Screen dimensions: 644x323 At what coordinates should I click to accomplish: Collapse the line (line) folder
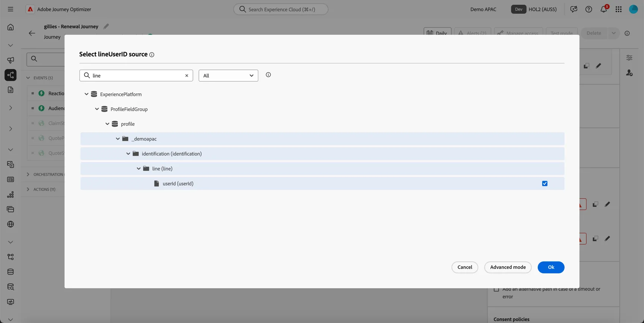coord(139,169)
